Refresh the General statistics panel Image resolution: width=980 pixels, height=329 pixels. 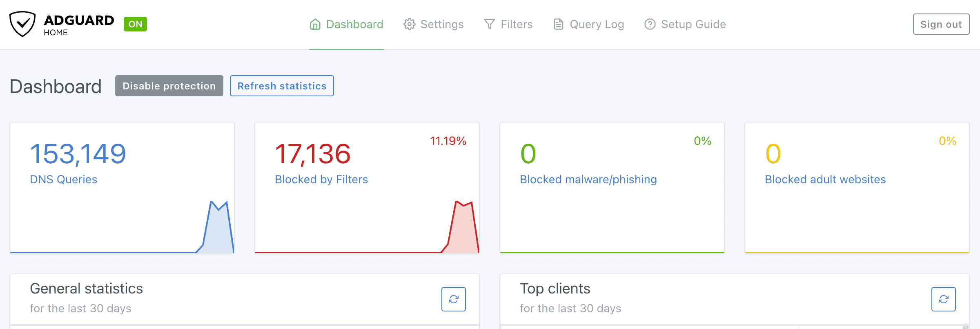tap(453, 299)
